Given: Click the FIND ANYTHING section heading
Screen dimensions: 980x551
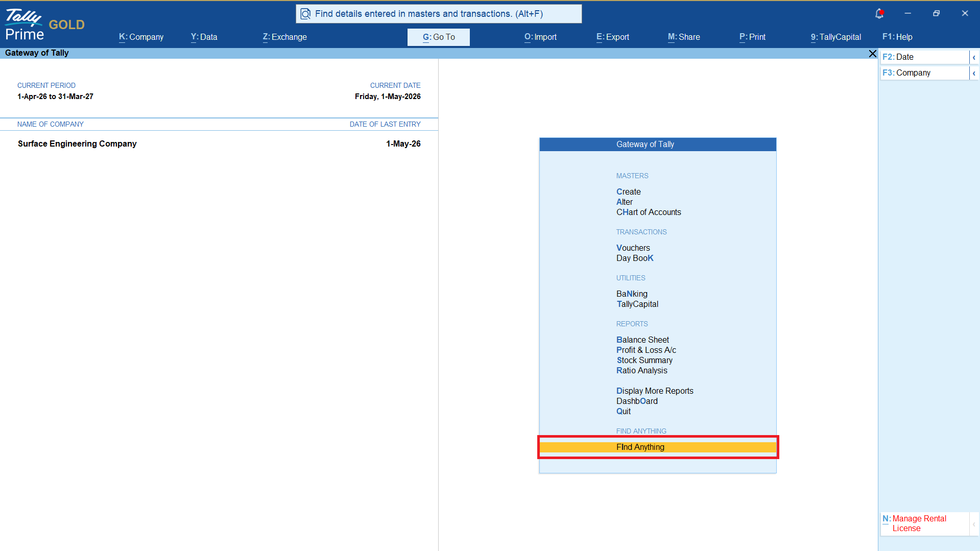Looking at the screenshot, I should click(x=641, y=431).
